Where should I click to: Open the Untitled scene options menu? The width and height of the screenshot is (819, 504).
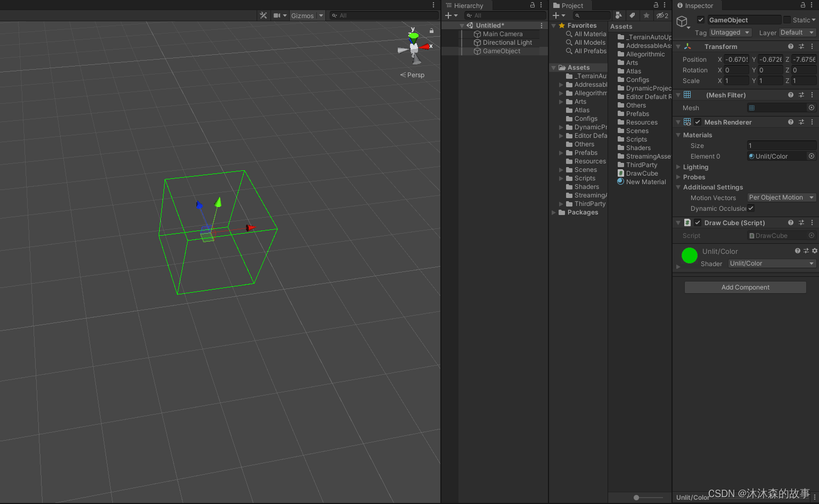[542, 26]
